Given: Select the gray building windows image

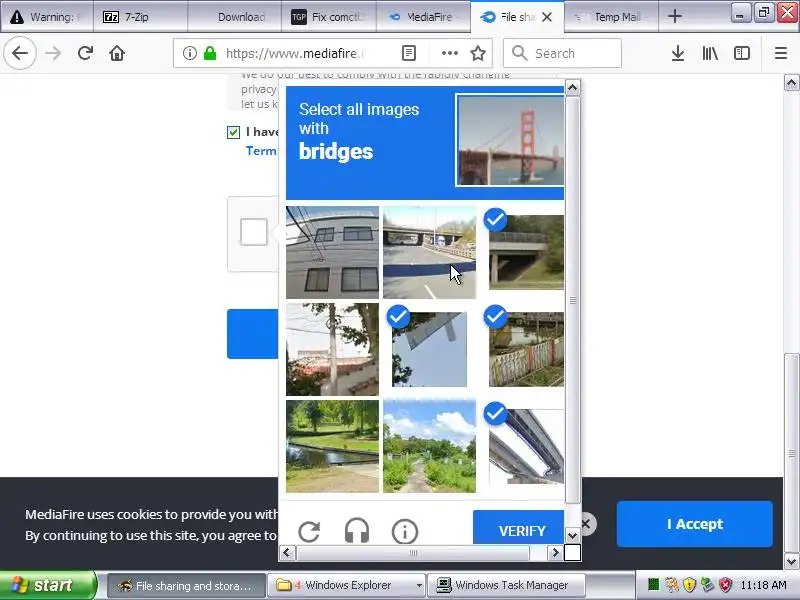Looking at the screenshot, I should [x=332, y=252].
